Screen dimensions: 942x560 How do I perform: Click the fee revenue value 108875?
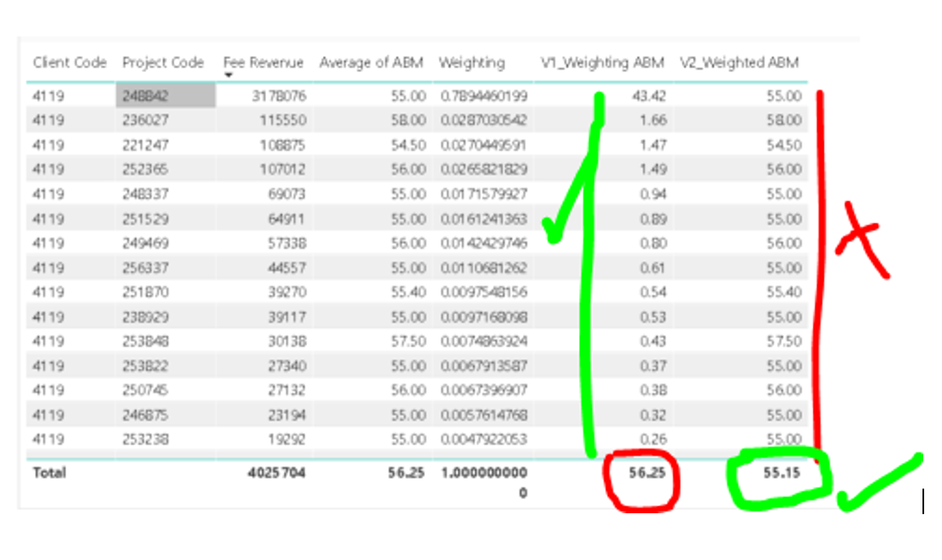[283, 145]
